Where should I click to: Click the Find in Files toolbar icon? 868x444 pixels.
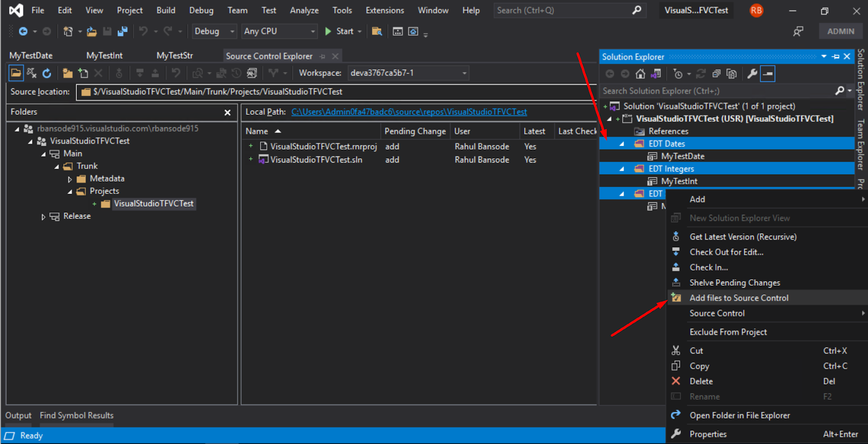(376, 31)
